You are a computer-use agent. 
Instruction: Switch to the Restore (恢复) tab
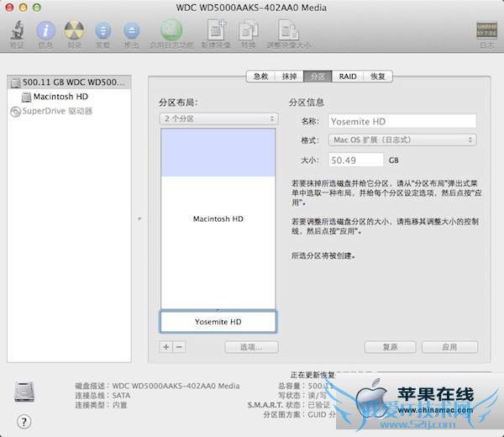click(378, 76)
